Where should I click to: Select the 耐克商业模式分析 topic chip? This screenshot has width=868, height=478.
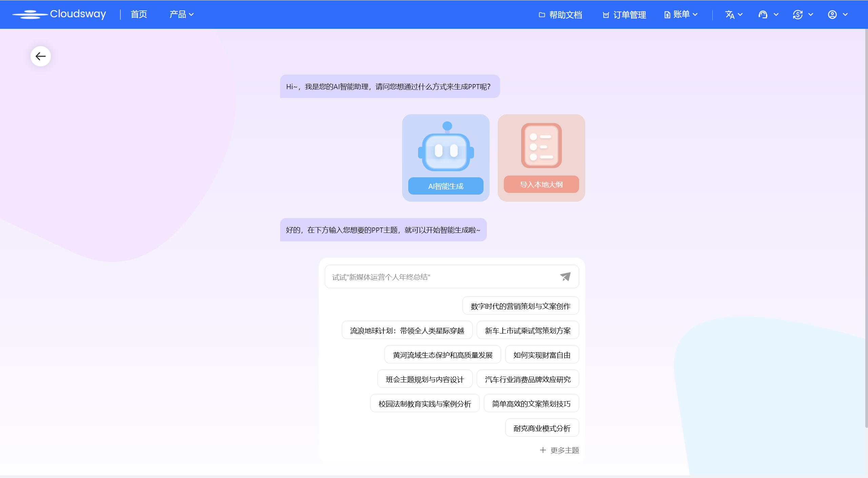(541, 427)
